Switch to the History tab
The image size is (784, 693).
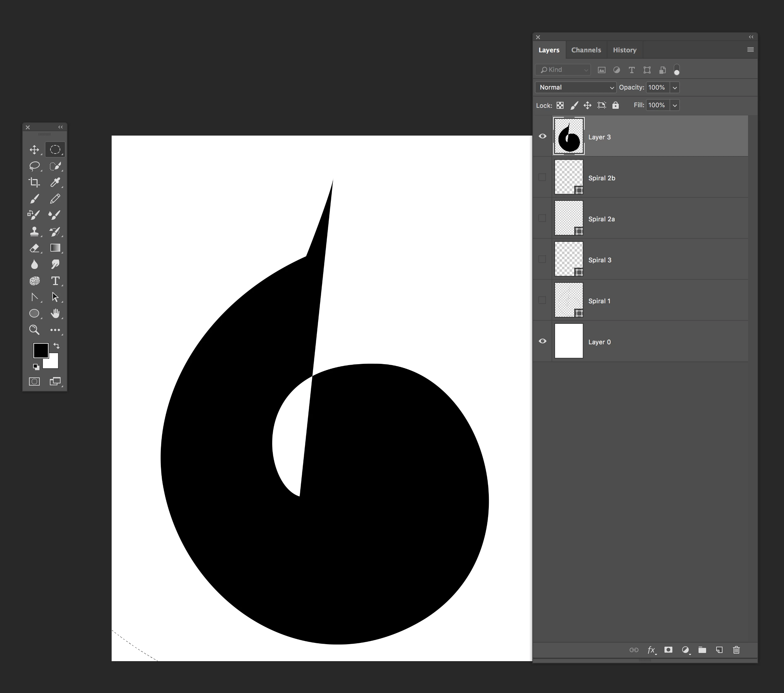[x=624, y=50]
